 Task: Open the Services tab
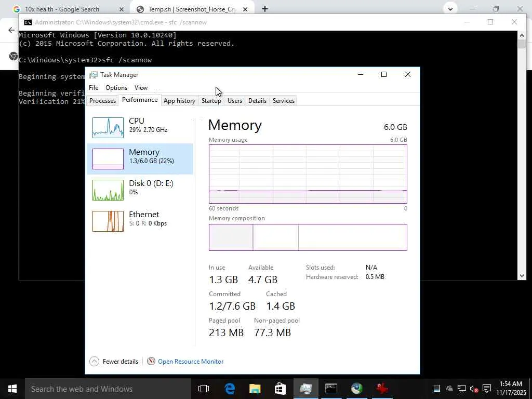(284, 101)
